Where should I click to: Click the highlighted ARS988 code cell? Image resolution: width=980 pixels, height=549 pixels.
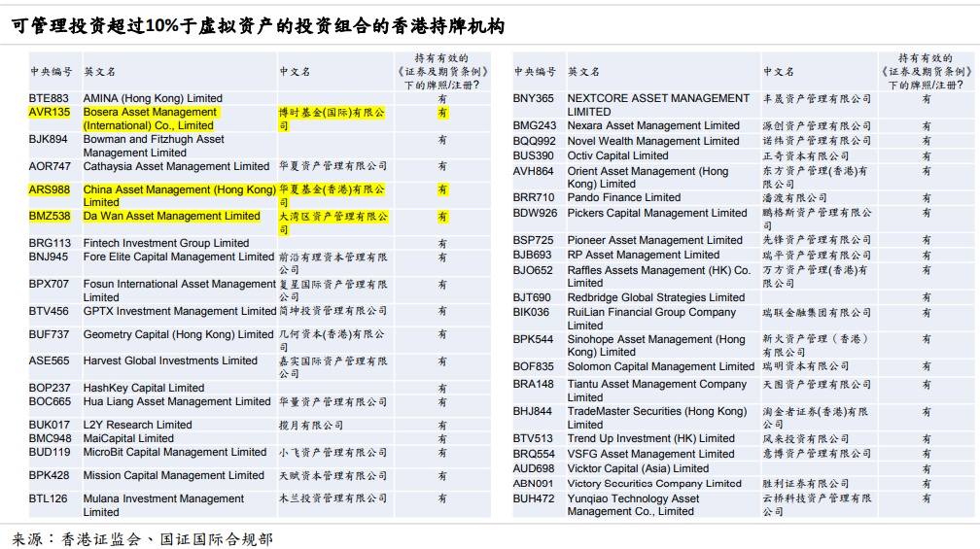pyautogui.click(x=50, y=189)
